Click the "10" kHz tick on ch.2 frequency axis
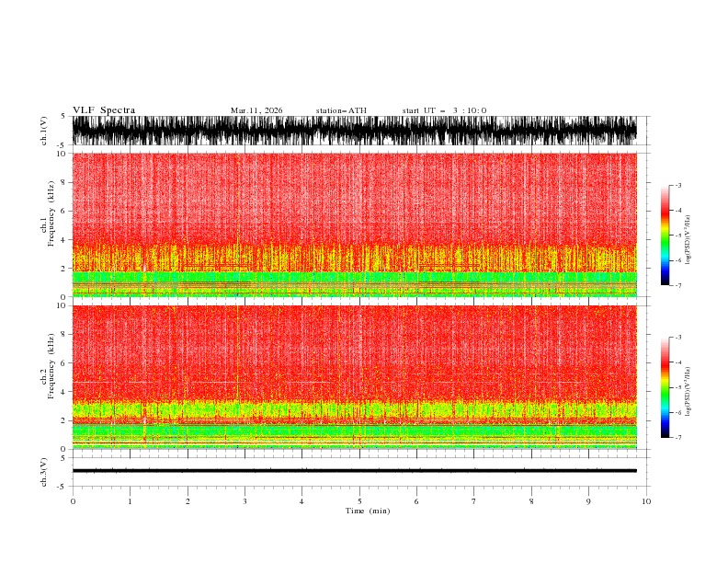Viewport: 728px width, 563px height. pos(62,305)
